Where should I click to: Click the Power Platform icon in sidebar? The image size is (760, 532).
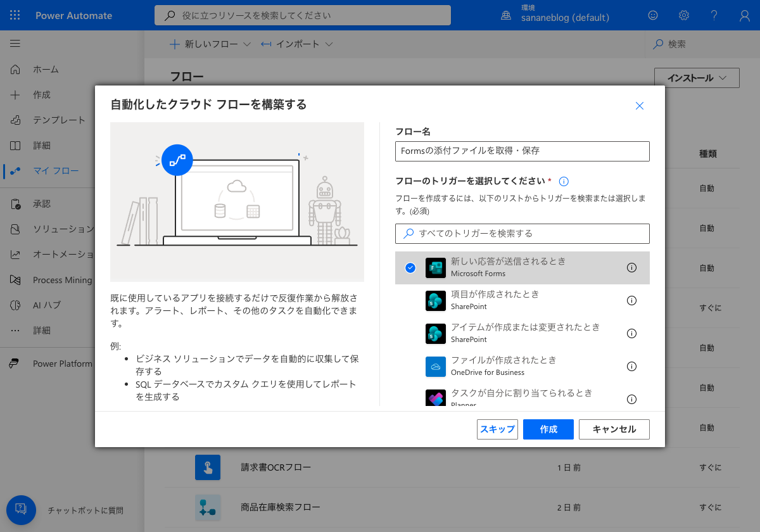(15, 364)
